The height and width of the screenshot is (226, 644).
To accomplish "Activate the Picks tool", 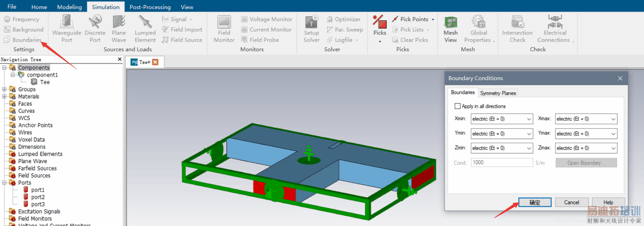I will coord(380,25).
